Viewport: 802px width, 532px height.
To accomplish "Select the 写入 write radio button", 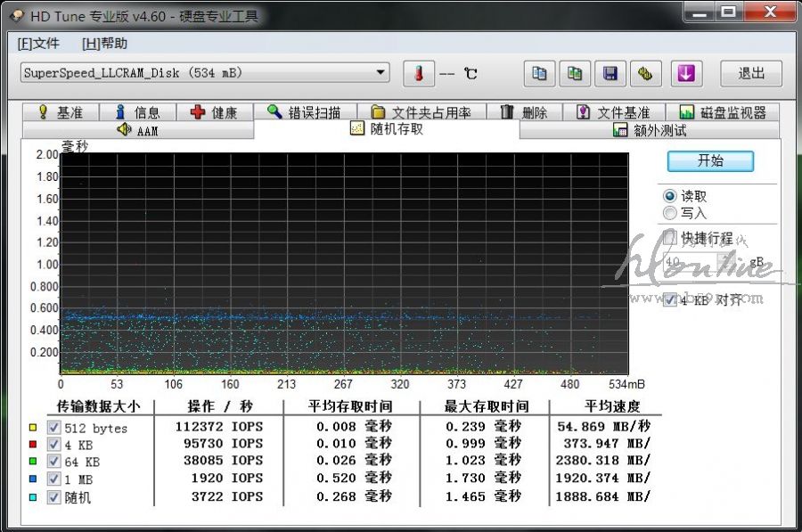I will coord(670,213).
